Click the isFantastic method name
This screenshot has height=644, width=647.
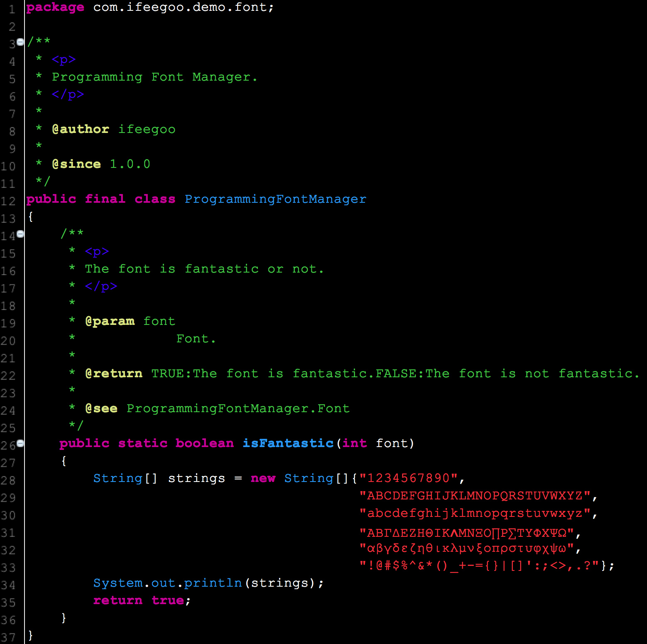pyautogui.click(x=288, y=443)
